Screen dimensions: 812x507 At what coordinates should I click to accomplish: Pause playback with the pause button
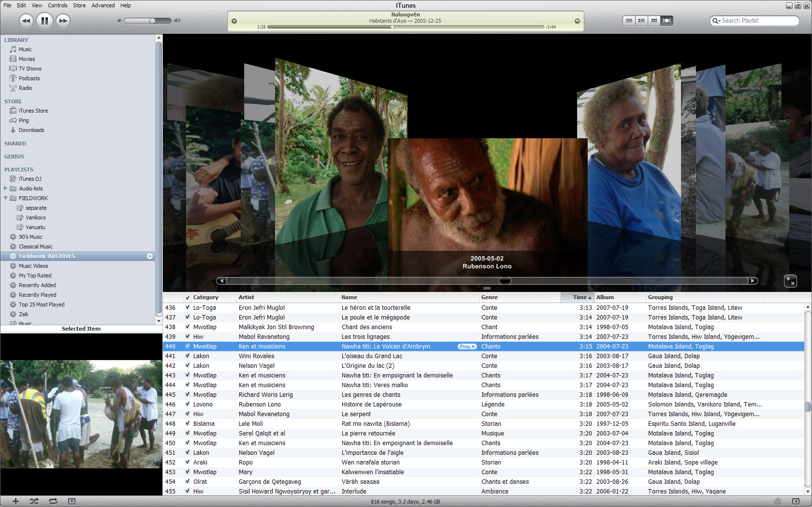[x=44, y=21]
